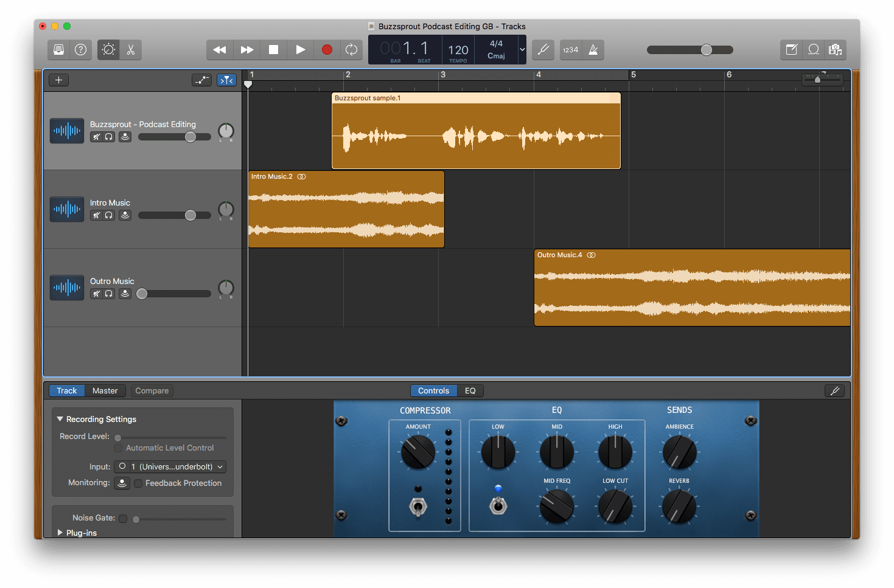
Task: Adjust the master volume slider
Action: point(706,50)
